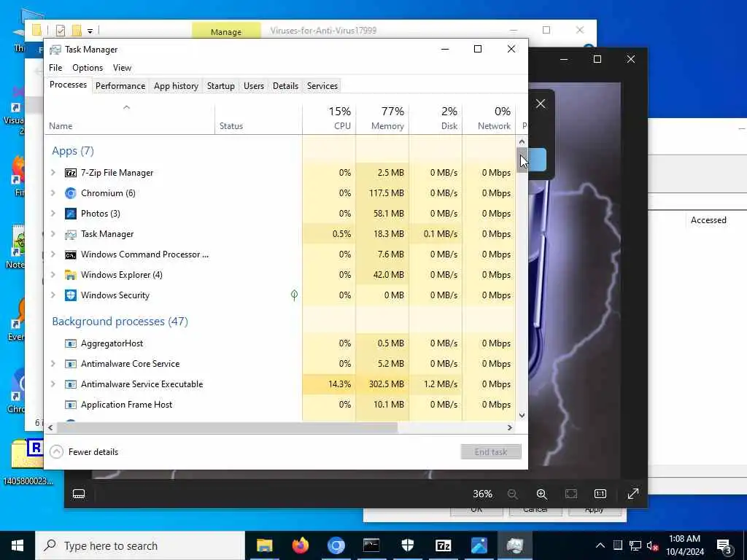Open Photos app from the taskbar
Viewport: 747px width, 560px height.
coord(479,545)
